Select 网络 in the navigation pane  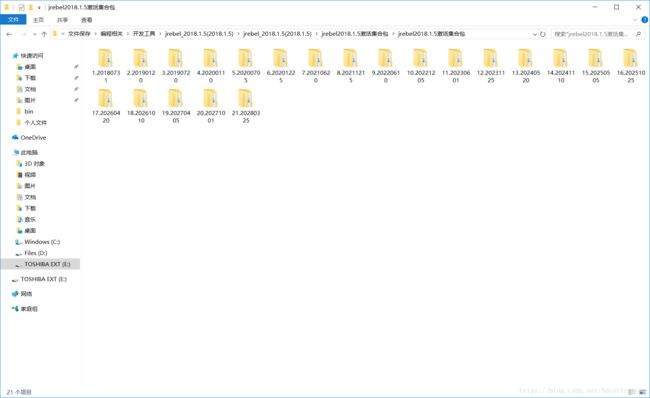point(26,294)
